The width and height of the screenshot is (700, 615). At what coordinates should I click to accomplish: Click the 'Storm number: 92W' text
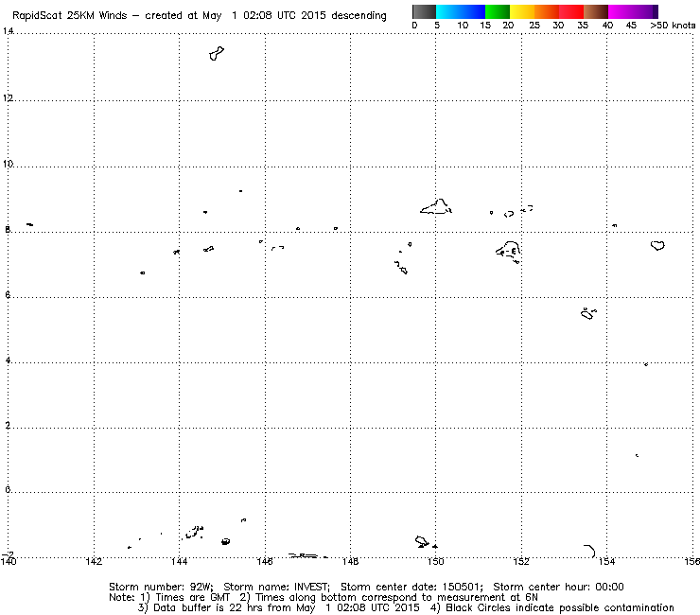[160, 587]
